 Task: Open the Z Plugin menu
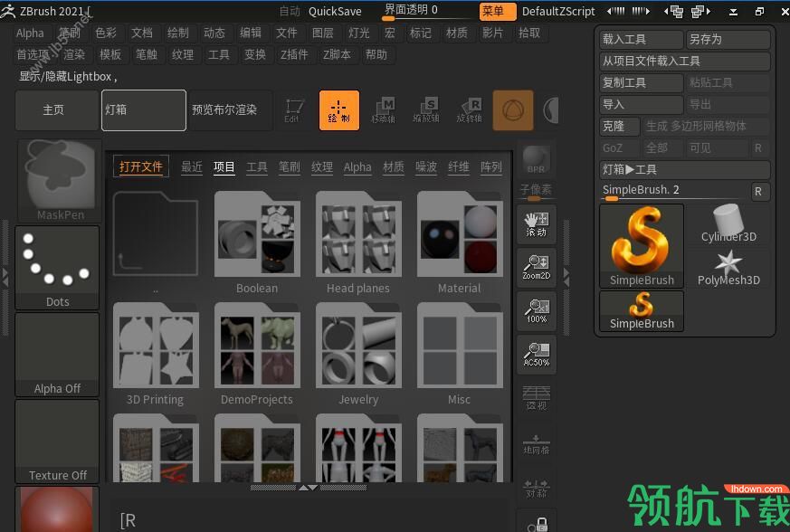[294, 55]
